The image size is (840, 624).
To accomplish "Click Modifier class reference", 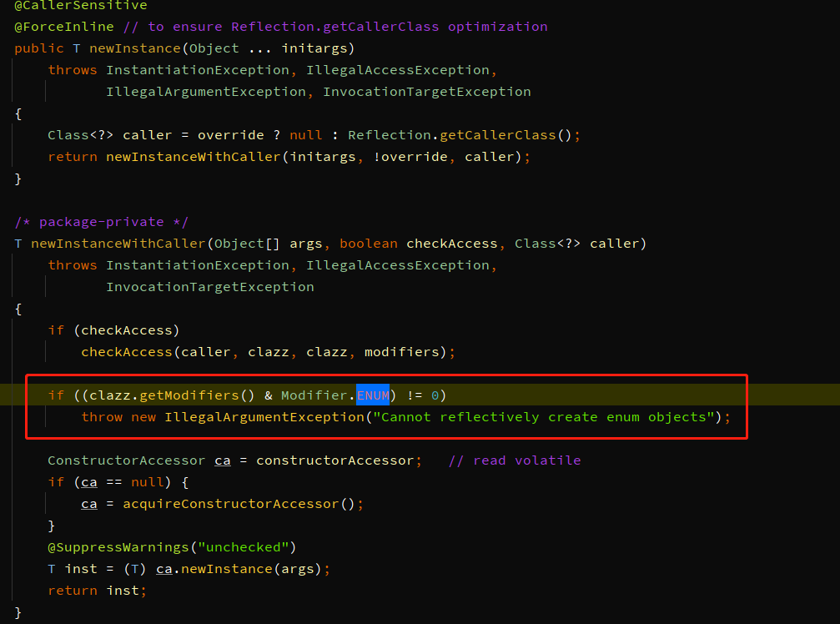I will click(314, 395).
